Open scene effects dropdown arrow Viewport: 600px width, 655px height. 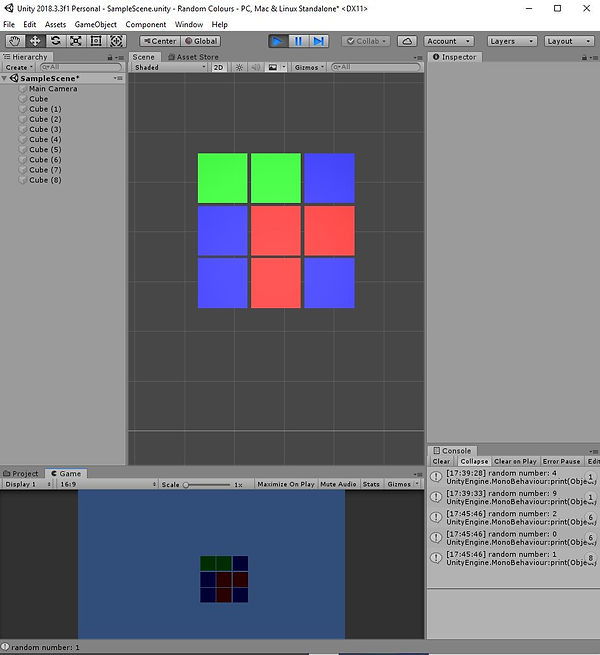coord(284,67)
